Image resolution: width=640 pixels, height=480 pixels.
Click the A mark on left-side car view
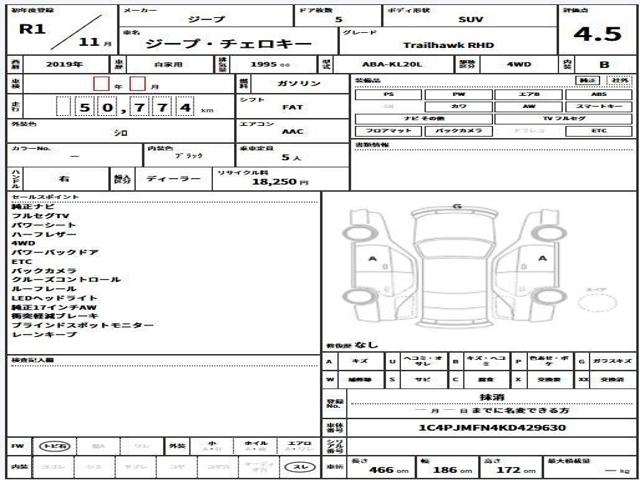point(372,258)
